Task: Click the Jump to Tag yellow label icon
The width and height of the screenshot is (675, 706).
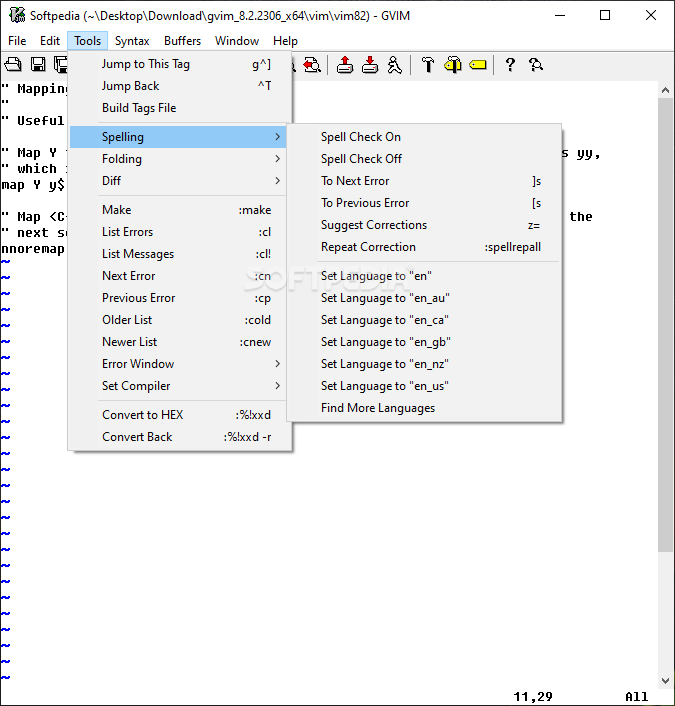Action: tap(477, 65)
